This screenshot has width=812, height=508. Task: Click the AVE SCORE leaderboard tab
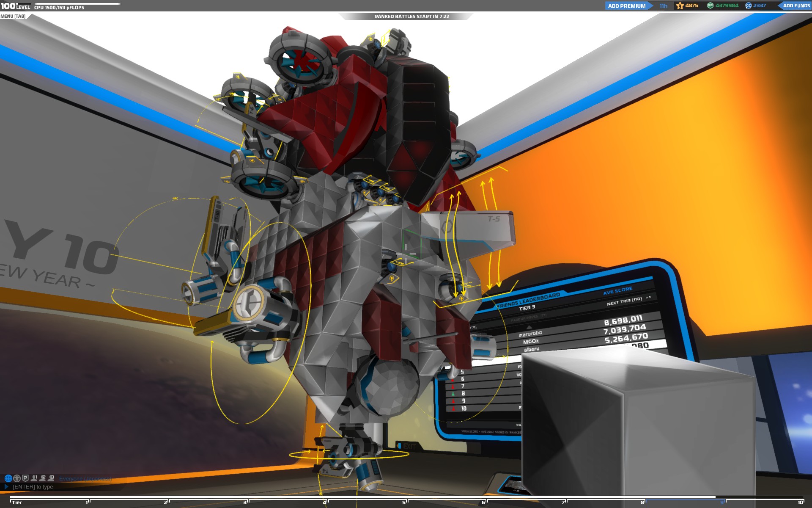(x=617, y=291)
